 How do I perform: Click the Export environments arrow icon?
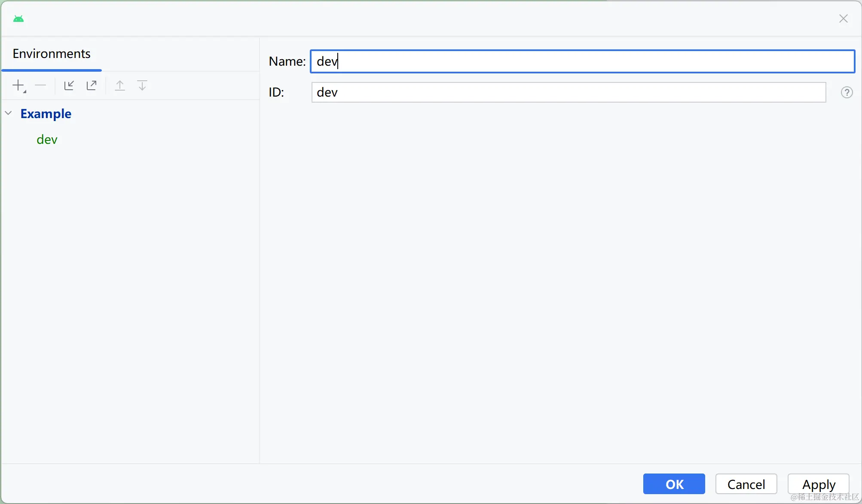[x=92, y=85]
